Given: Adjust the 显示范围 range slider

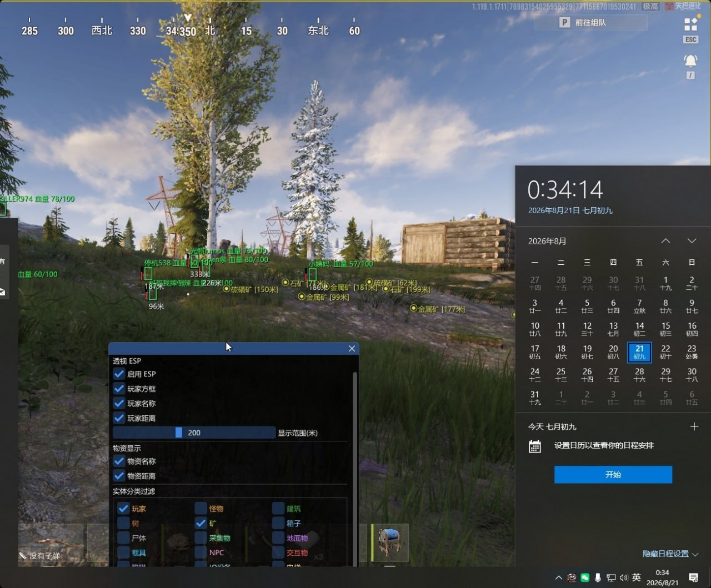Looking at the screenshot, I should (x=194, y=433).
